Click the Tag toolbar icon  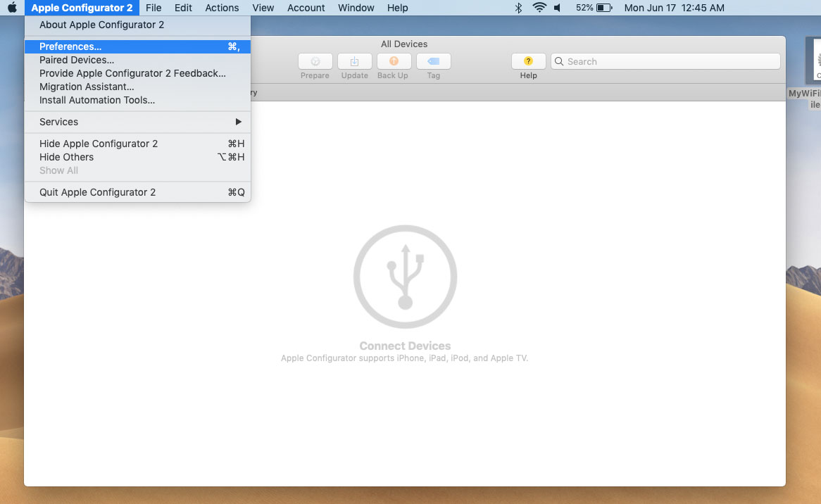pyautogui.click(x=434, y=62)
